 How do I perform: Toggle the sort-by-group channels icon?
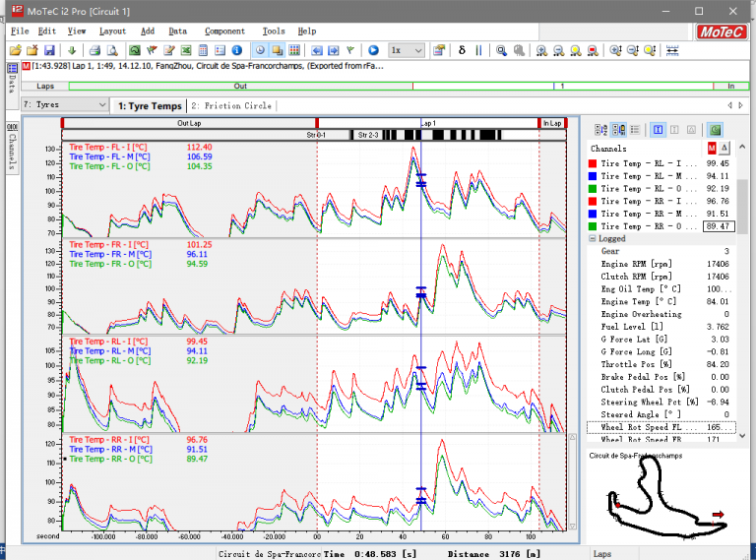tap(618, 130)
